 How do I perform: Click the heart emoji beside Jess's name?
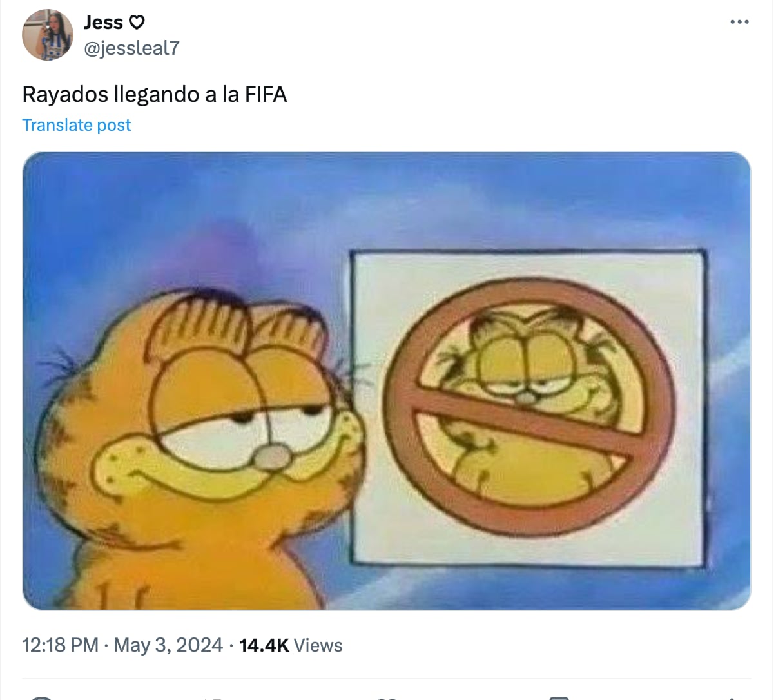click(x=137, y=23)
